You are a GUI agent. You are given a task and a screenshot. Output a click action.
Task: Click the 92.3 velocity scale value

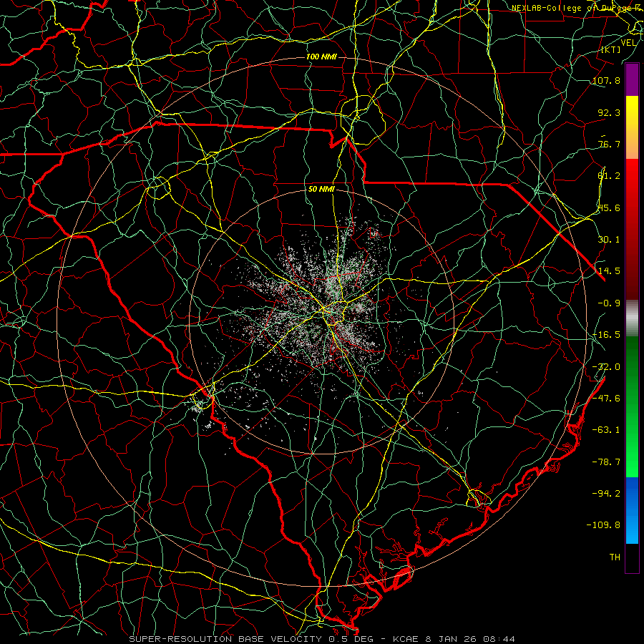pyautogui.click(x=609, y=112)
